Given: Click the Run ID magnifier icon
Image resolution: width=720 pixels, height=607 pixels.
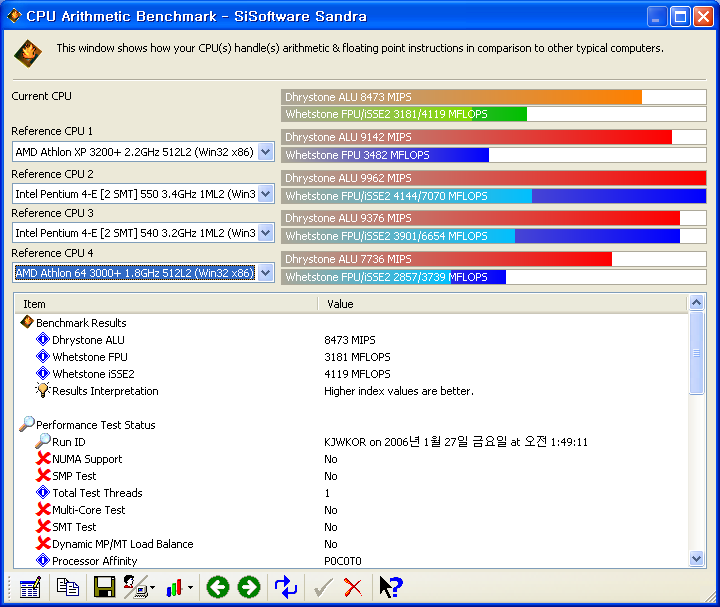Looking at the screenshot, I should 43,441.
